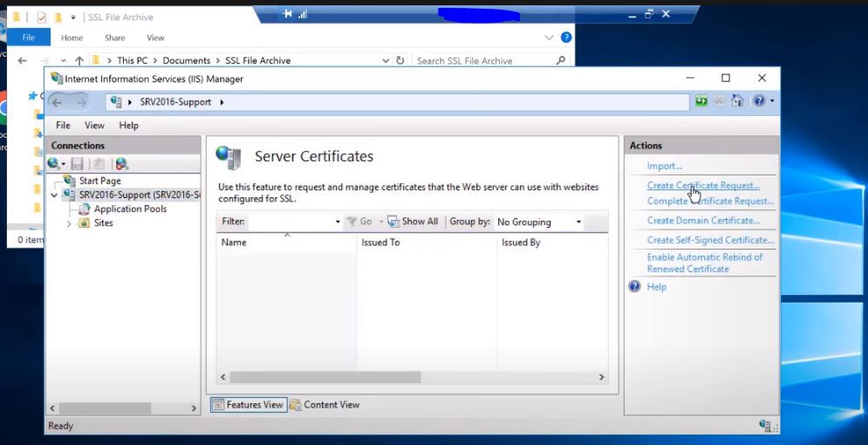Open IIS Manager File menu
This screenshot has width=868, height=445.
tap(63, 125)
